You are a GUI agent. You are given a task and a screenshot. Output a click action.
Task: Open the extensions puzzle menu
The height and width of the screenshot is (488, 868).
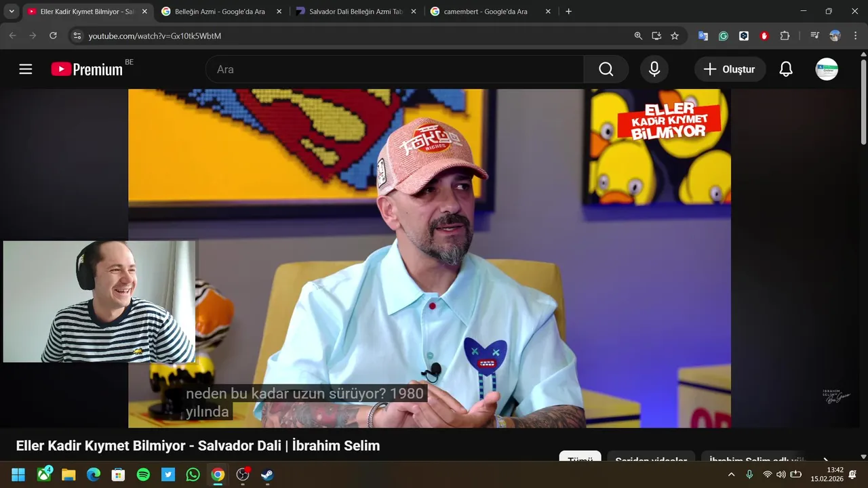785,36
